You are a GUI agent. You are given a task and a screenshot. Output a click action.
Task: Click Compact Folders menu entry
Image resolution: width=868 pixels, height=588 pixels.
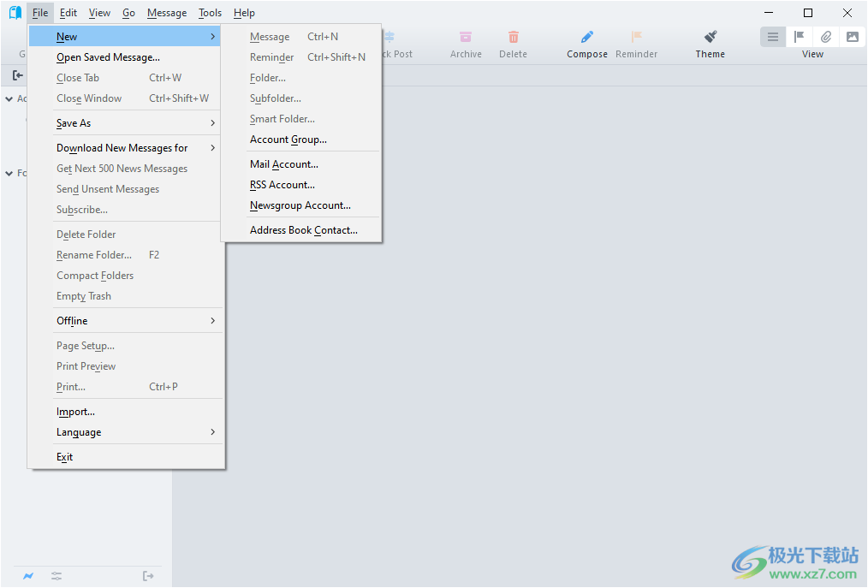(126, 276)
